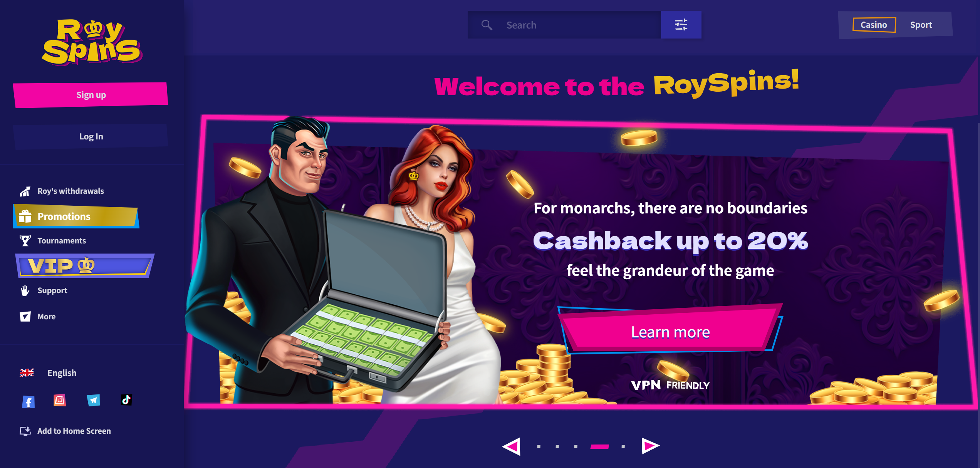Viewport: 980px width, 468px height.
Task: Select the first carousel slide dot
Action: pos(539,446)
